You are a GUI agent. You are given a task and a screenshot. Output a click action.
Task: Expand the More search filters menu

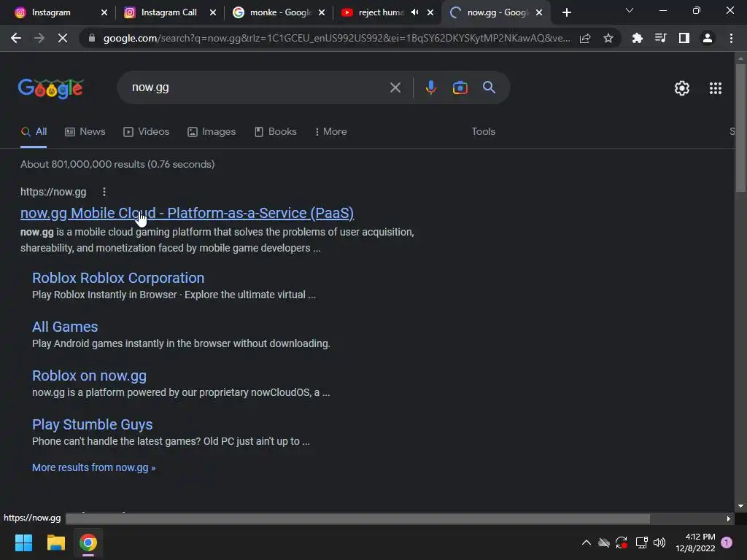tap(330, 131)
